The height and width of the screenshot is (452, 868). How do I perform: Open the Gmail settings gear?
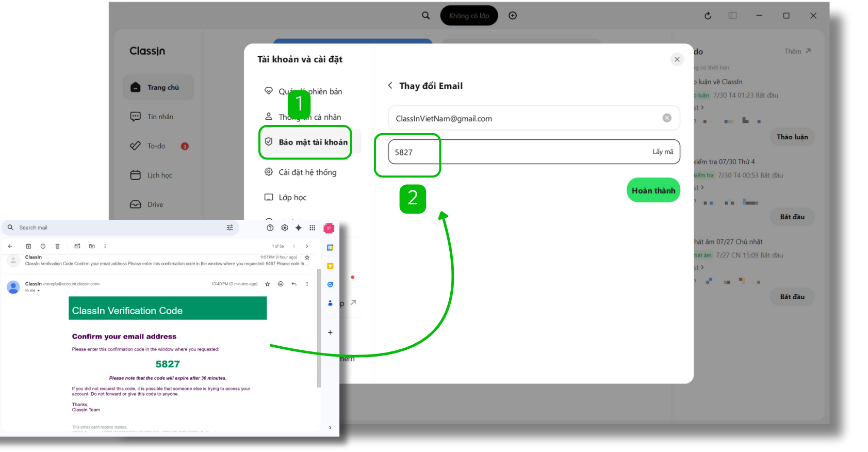pyautogui.click(x=284, y=228)
